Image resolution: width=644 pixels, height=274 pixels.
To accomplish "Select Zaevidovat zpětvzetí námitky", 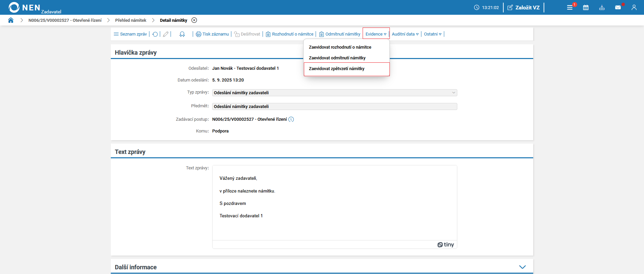I will coord(336,69).
